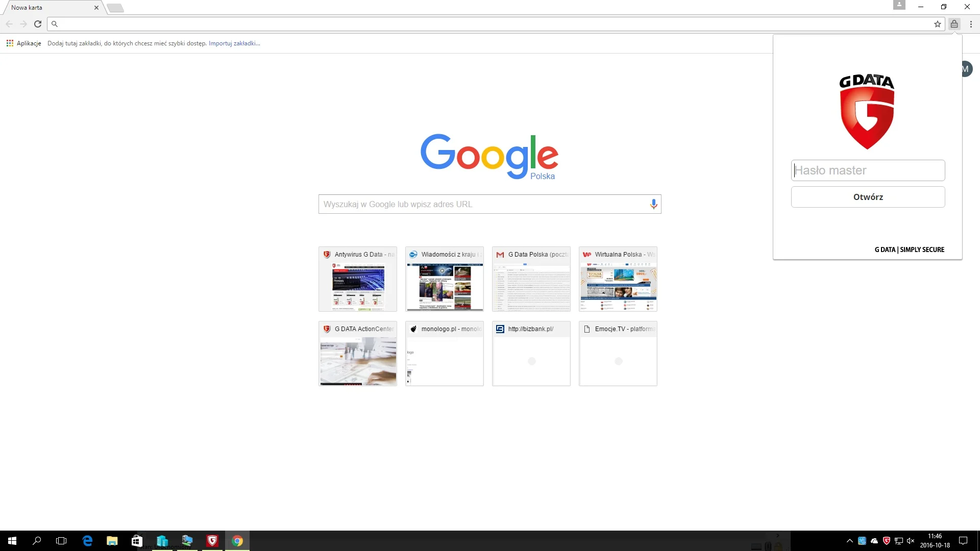The image size is (980, 551).
Task: Reload the current page
Action: click(38, 24)
